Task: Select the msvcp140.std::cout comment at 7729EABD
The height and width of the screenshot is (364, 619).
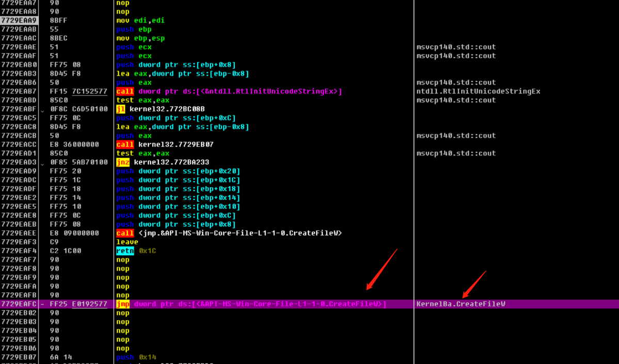Action: pyautogui.click(x=456, y=100)
